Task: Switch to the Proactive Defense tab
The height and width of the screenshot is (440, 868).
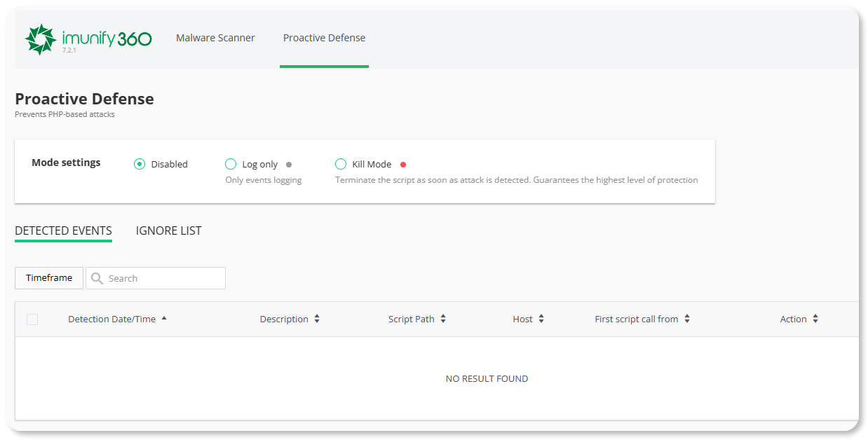Action: pos(324,38)
